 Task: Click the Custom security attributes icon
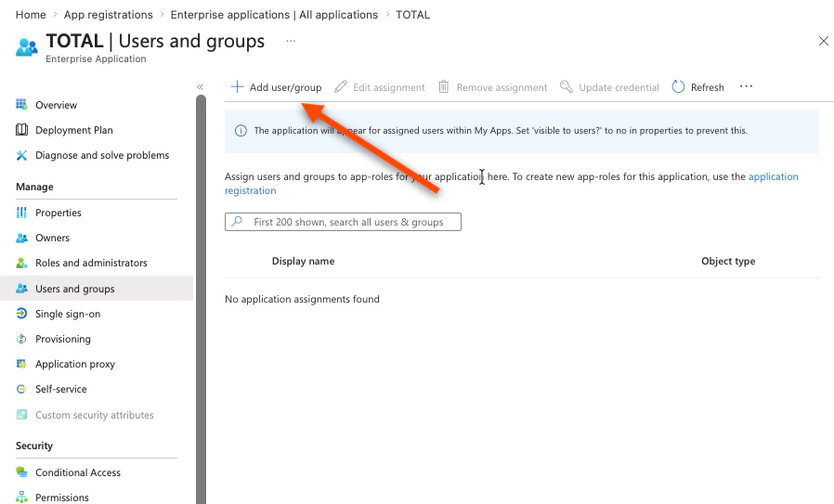[21, 414]
